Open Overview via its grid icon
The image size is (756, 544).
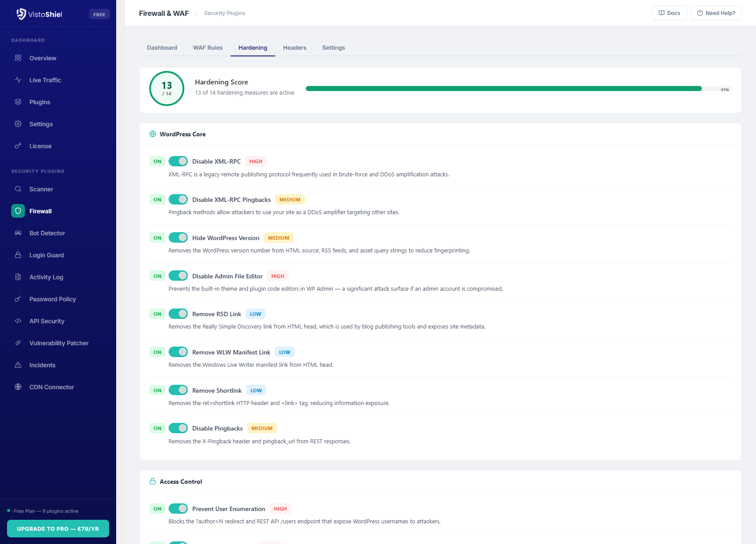18,58
